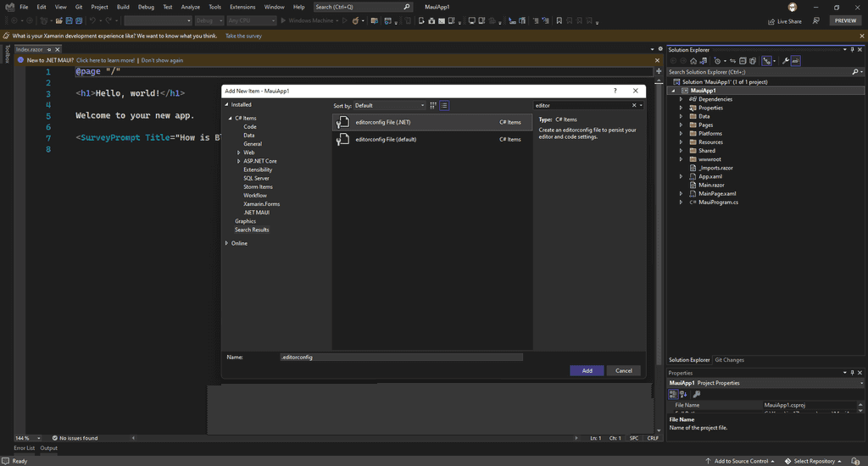Click Alphabetical sort icon in Properties panel
868x466 pixels.
click(684, 394)
